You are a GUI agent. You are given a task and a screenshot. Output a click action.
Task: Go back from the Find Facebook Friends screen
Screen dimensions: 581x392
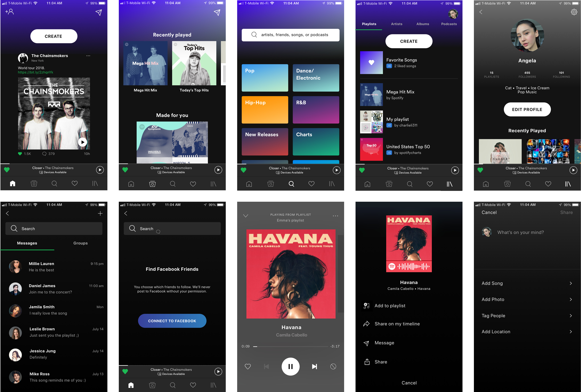click(x=126, y=213)
